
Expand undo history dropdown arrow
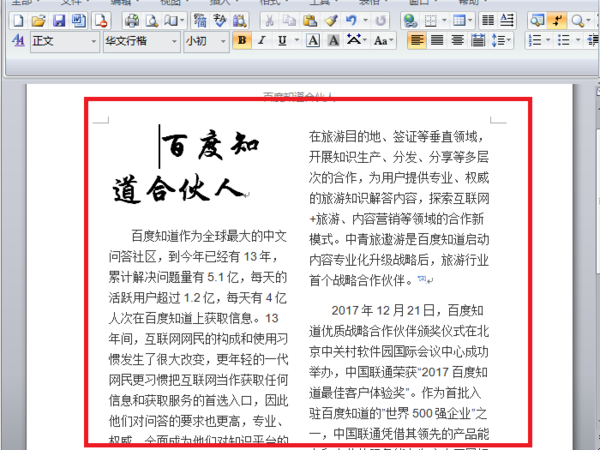pos(365,20)
